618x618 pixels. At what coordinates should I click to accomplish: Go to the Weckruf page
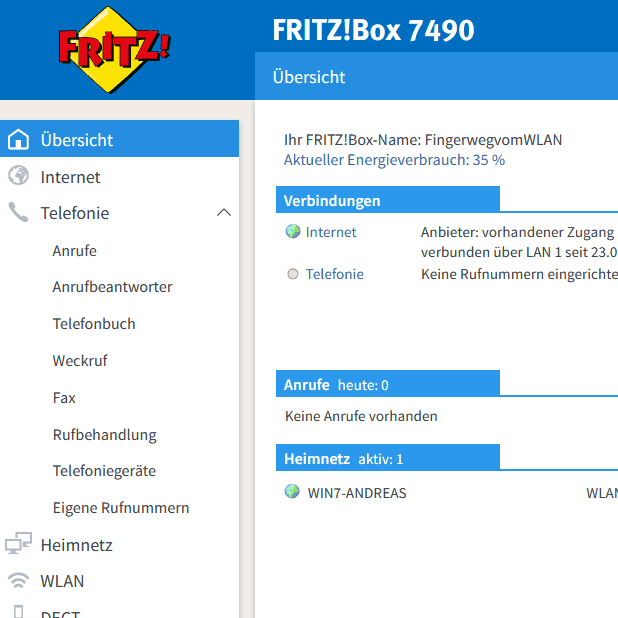80,361
